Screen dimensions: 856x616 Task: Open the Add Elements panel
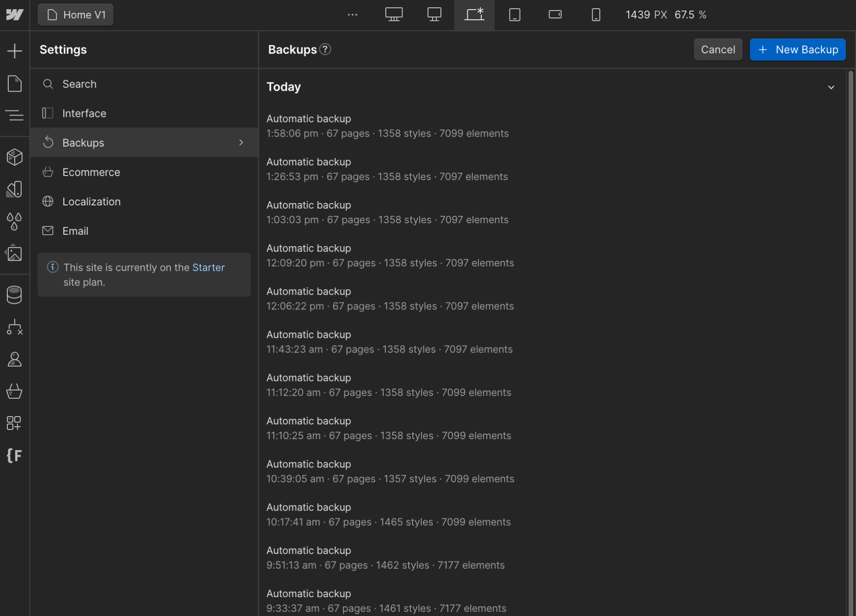click(x=15, y=50)
